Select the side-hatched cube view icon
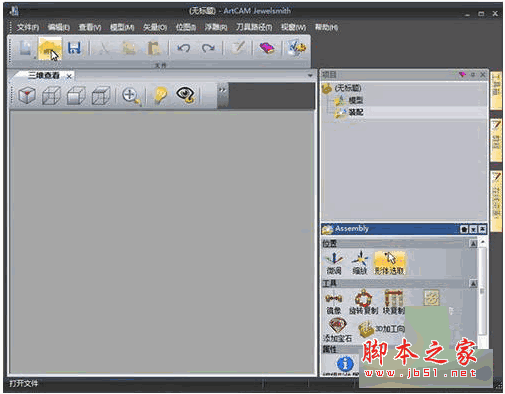Screen dimensions: 505x394 [101, 95]
